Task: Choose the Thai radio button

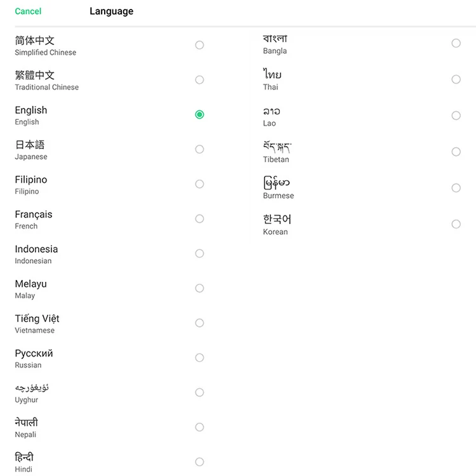Action: [456, 79]
